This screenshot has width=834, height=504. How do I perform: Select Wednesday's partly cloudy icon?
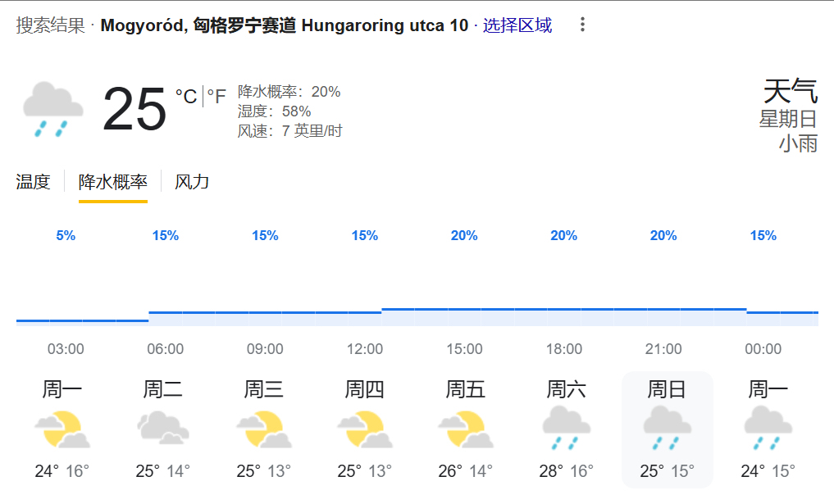point(264,429)
